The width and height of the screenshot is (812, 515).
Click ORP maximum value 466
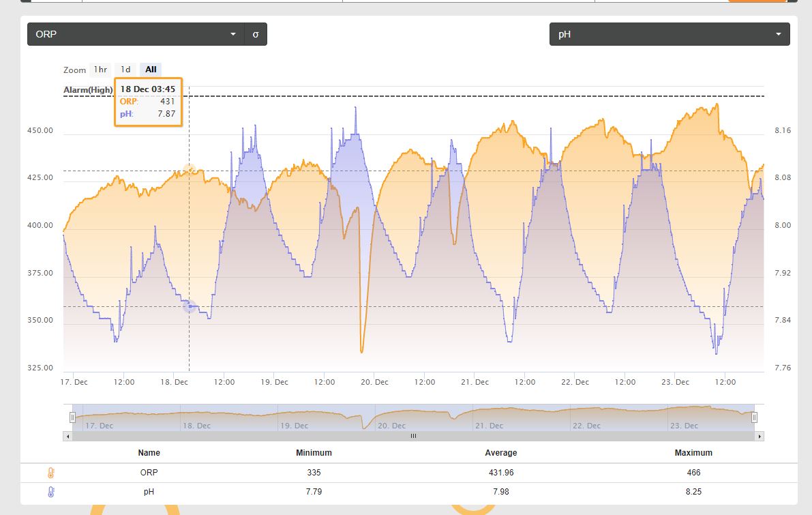point(693,473)
